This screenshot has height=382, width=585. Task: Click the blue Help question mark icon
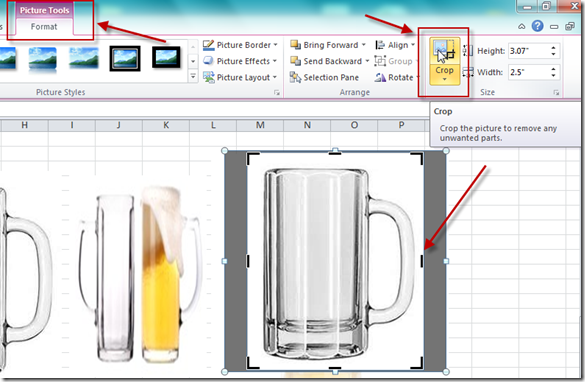coord(537,26)
